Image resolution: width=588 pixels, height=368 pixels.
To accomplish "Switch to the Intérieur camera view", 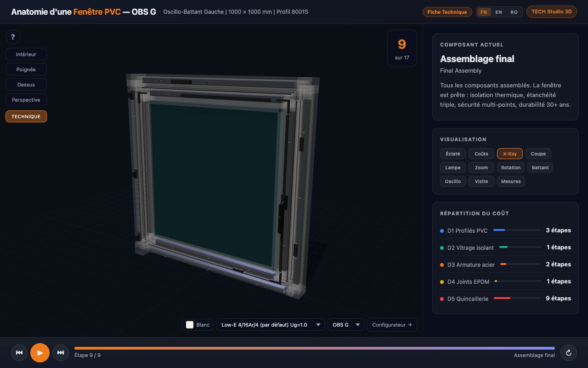I will click(26, 54).
